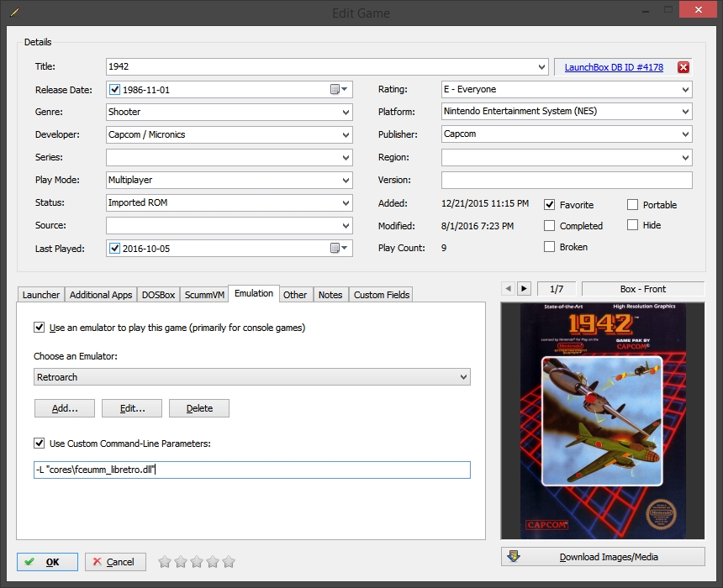Image resolution: width=723 pixels, height=588 pixels.
Task: Open the Last Played calendar picker
Action: (x=339, y=248)
